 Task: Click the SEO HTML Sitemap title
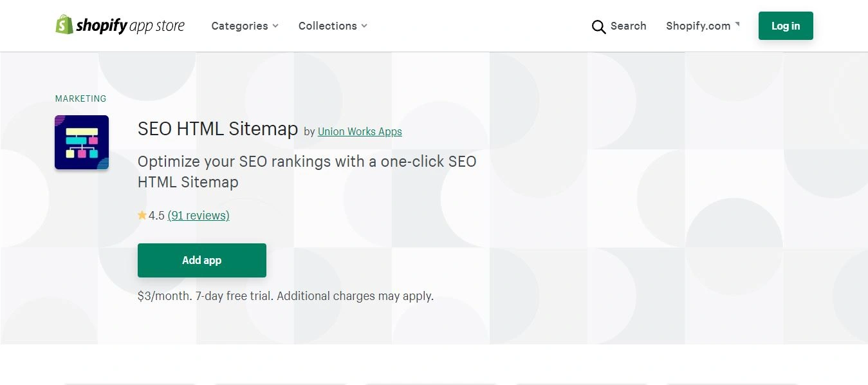pyautogui.click(x=217, y=129)
